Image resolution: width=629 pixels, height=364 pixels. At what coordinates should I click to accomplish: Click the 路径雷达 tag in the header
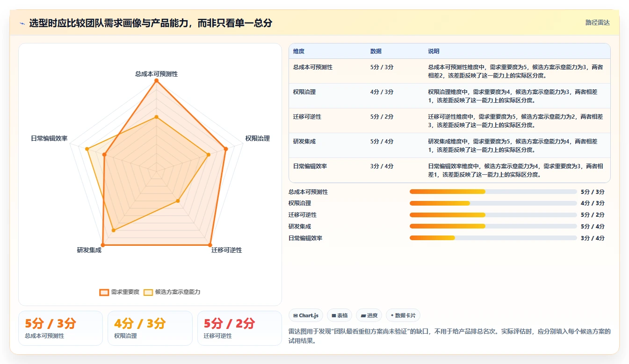(597, 22)
